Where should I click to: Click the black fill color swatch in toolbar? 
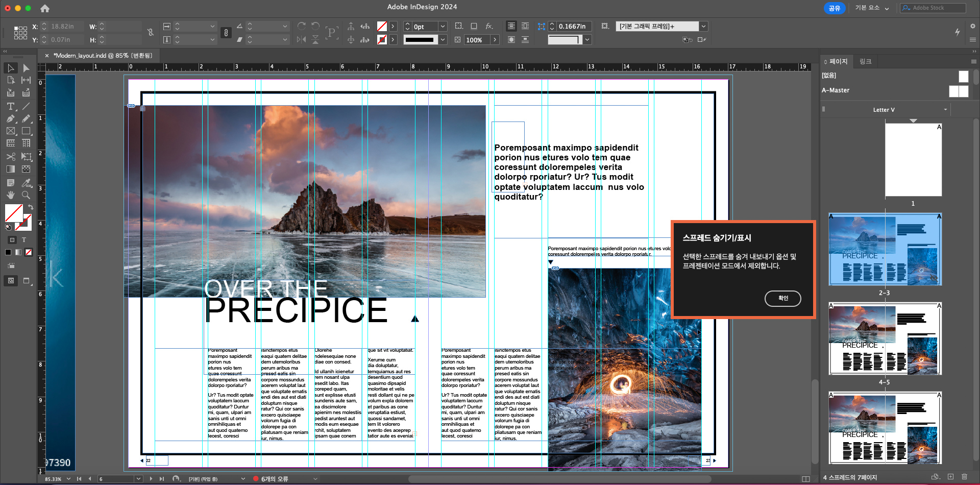[8, 252]
